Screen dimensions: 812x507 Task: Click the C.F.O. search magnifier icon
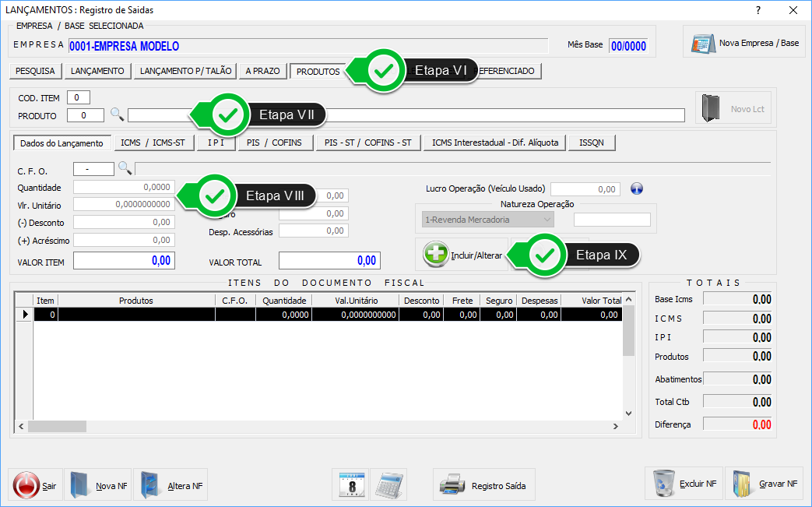125,168
